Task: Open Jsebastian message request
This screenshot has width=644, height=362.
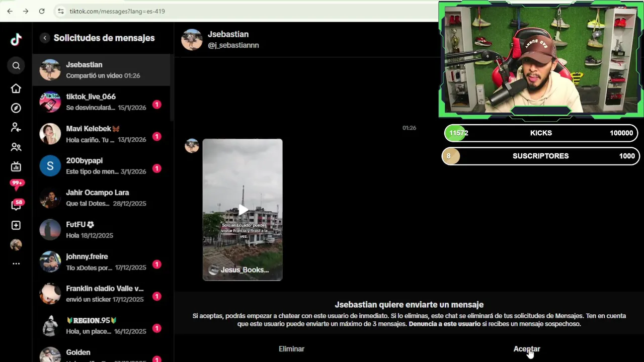Action: [101, 70]
